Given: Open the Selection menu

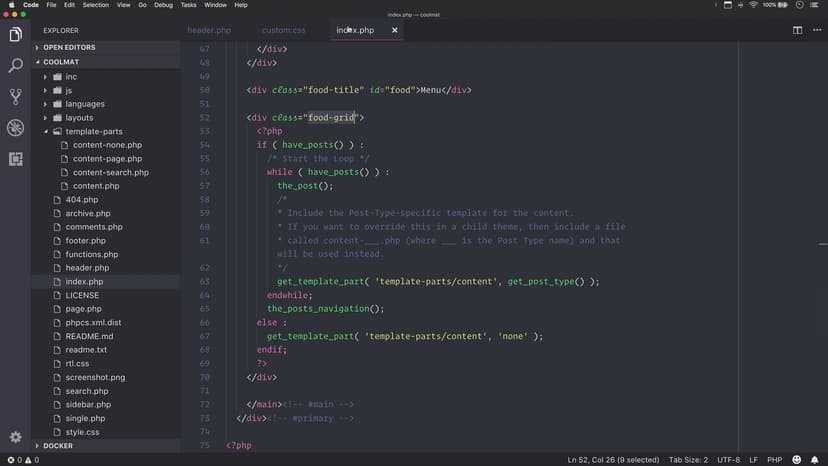Looking at the screenshot, I should (x=96, y=5).
